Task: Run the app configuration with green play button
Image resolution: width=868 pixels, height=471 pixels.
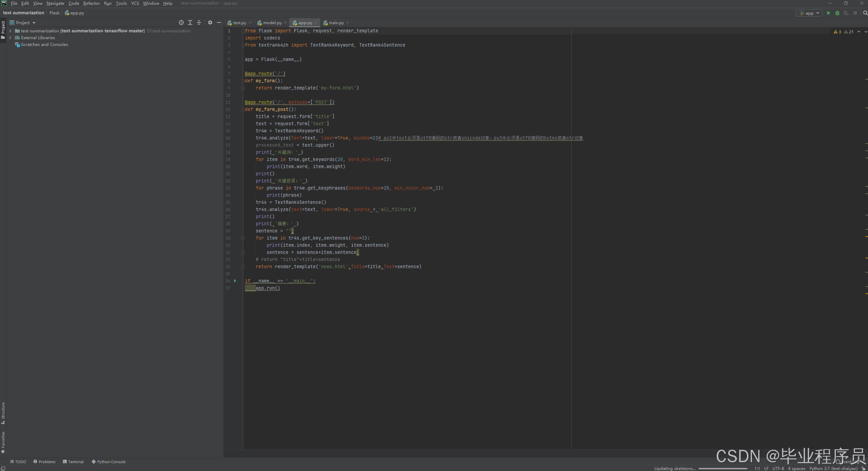Action: (x=829, y=13)
